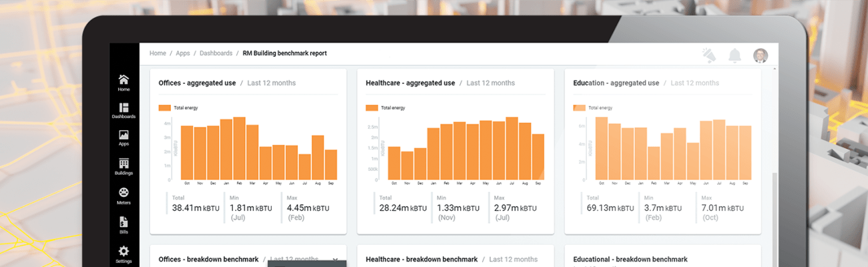Select the Nov bar in Healthcare chart

(x=407, y=166)
